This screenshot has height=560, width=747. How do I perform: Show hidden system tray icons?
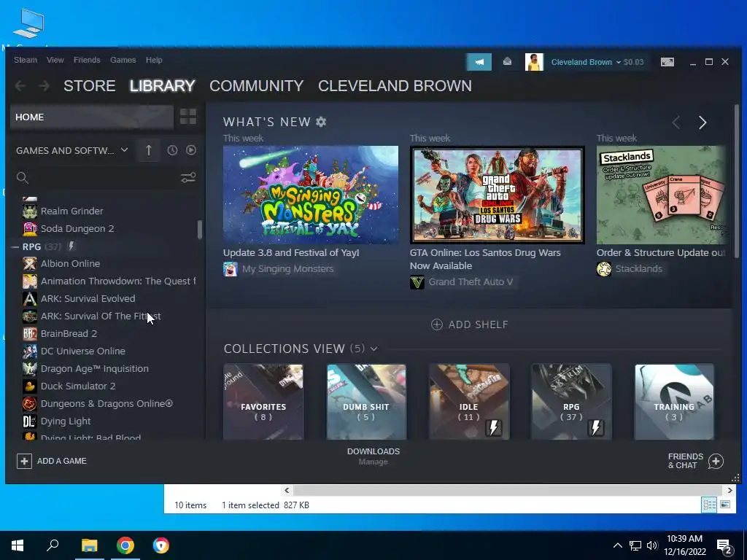pos(617,545)
